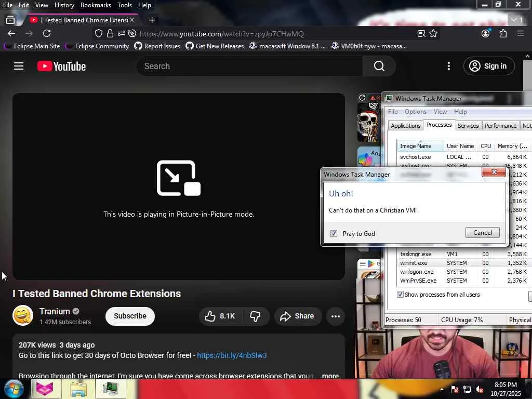This screenshot has width=532, height=399.
Task: Select the WmiPrvSE.exe process row
Action: [x=463, y=281]
